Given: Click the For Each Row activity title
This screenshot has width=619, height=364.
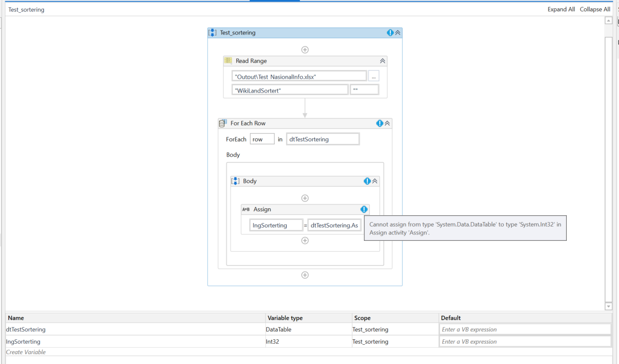Looking at the screenshot, I should point(248,123).
